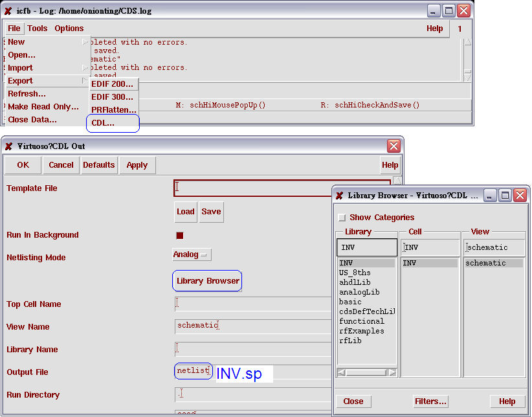Open the Netlisting Mode Analog dropdown
The width and height of the screenshot is (532, 417).
pos(192,254)
